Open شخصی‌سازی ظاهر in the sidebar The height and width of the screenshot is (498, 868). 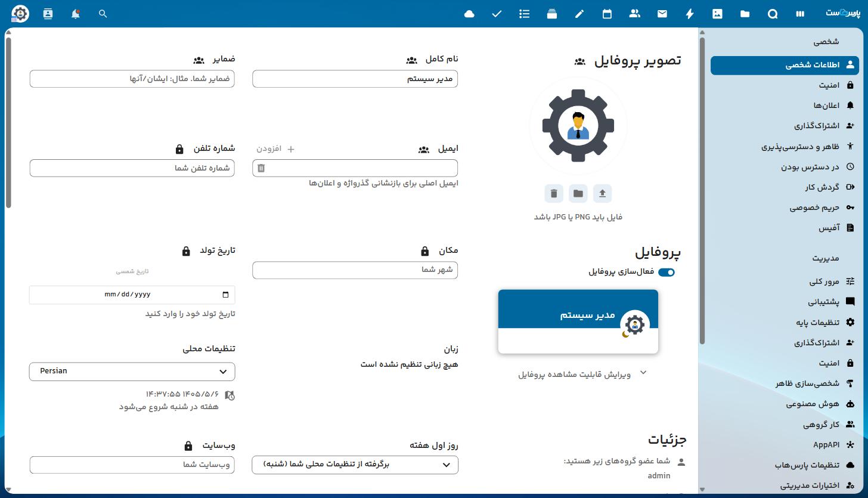[785, 383]
